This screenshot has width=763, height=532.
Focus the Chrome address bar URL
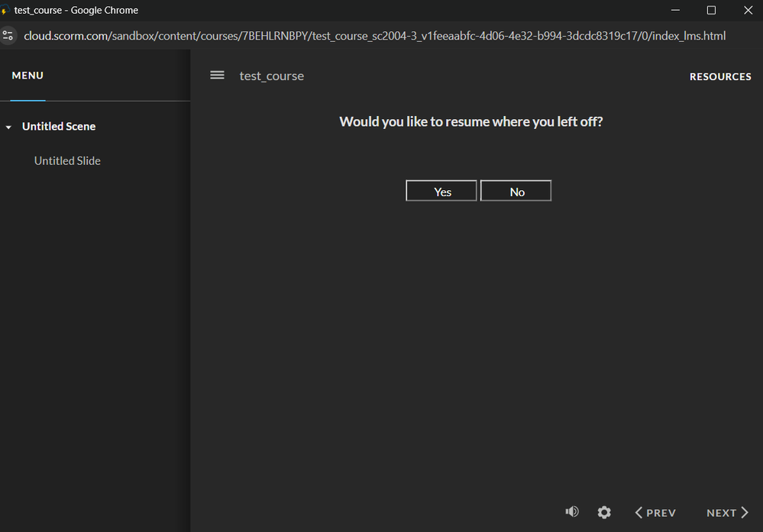point(375,36)
